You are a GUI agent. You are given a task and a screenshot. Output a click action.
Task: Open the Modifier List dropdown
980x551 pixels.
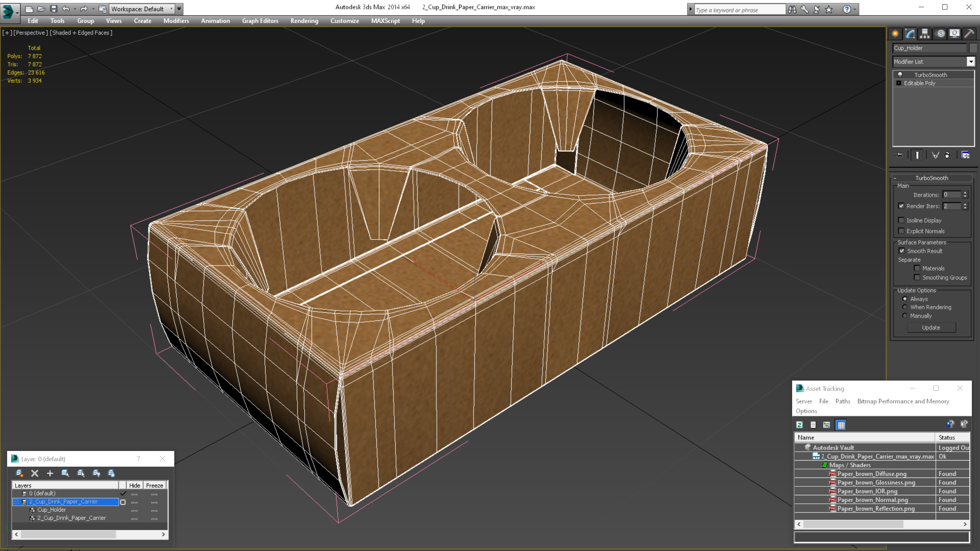pos(971,62)
